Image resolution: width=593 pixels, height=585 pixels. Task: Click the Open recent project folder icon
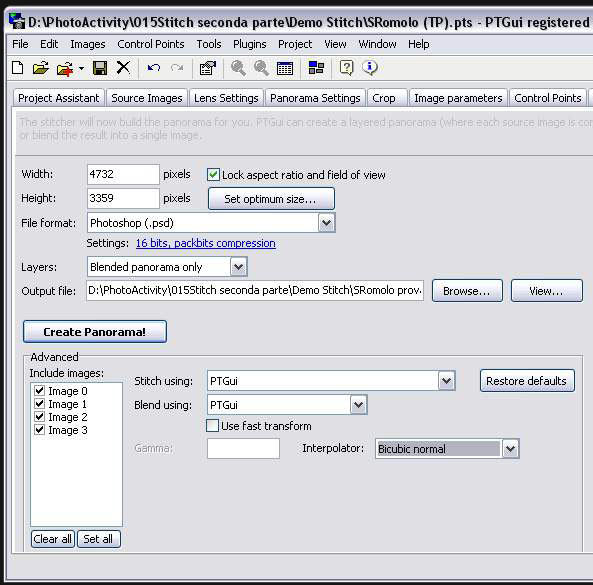[65, 69]
